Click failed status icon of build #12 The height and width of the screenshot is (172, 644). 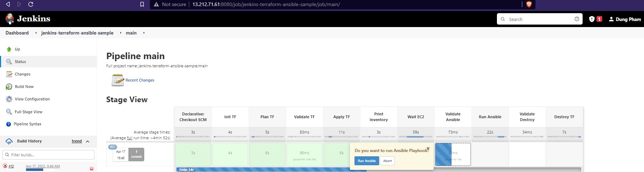5,166
